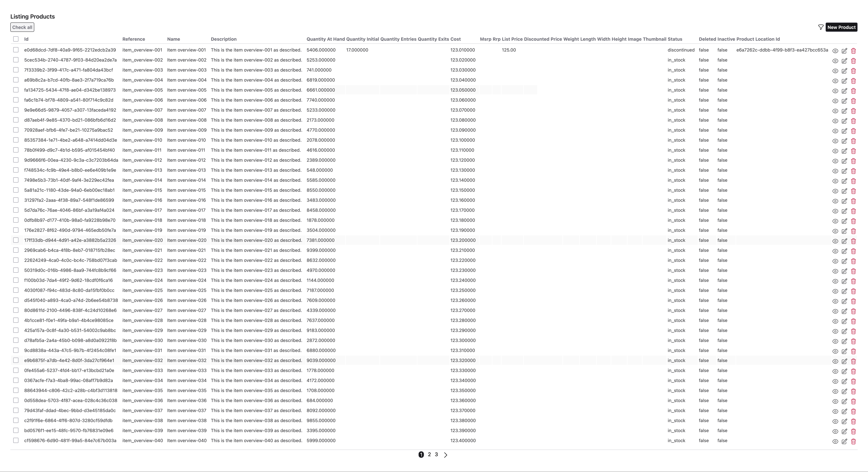Viewport: 868px width, 472px height.
Task: Click trash icon for item_overview-001 row
Action: [853, 51]
